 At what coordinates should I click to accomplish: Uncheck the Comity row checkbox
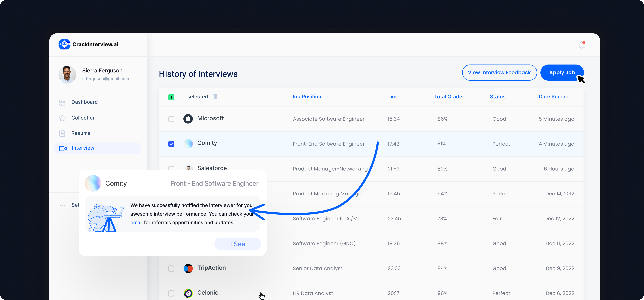coord(171,144)
